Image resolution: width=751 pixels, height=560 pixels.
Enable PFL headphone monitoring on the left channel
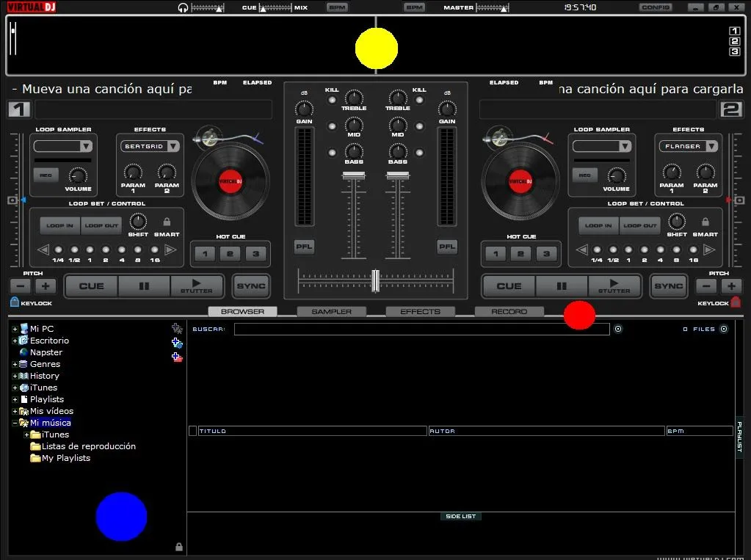click(303, 247)
